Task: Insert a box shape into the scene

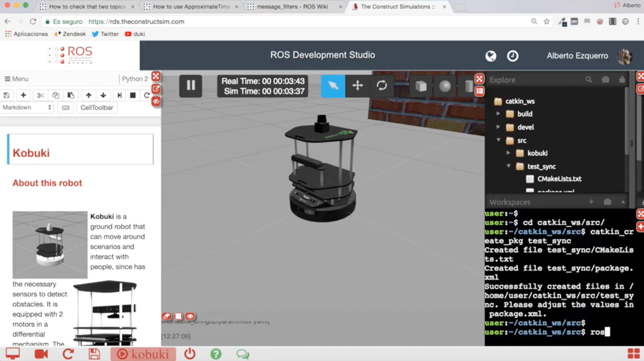Action: [x=421, y=86]
